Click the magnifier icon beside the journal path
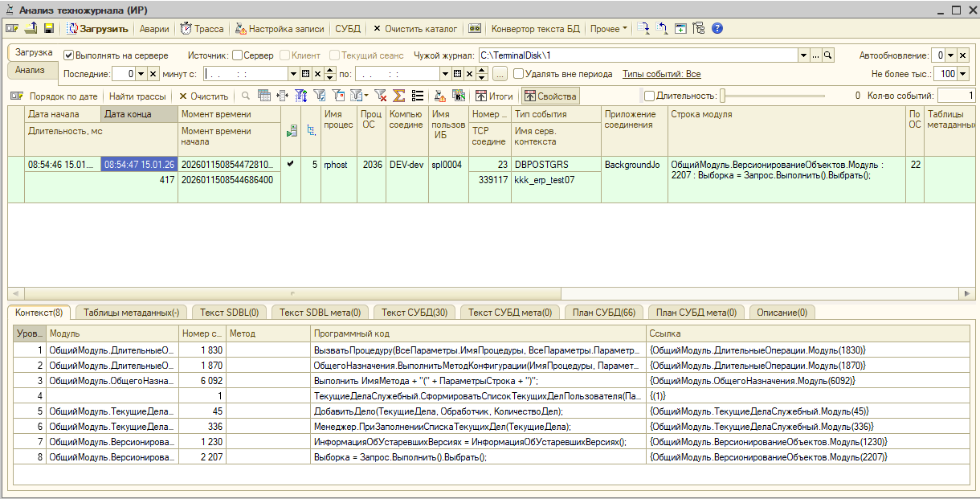Image resolution: width=980 pixels, height=499 pixels. click(828, 55)
